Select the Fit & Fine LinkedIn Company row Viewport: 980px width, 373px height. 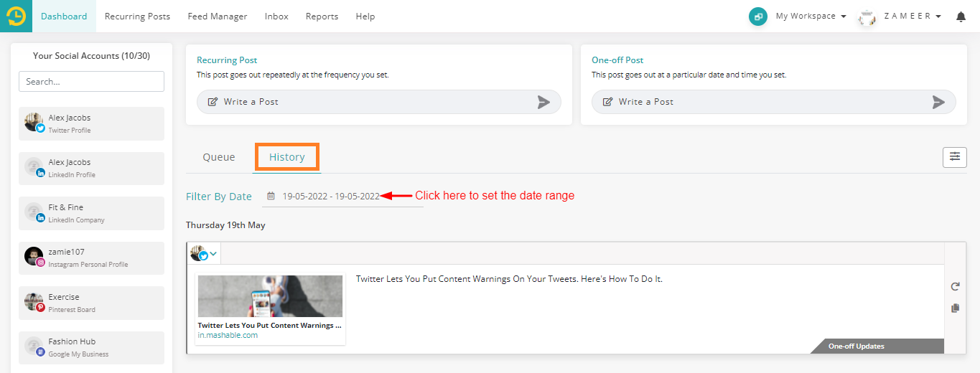[x=91, y=213]
